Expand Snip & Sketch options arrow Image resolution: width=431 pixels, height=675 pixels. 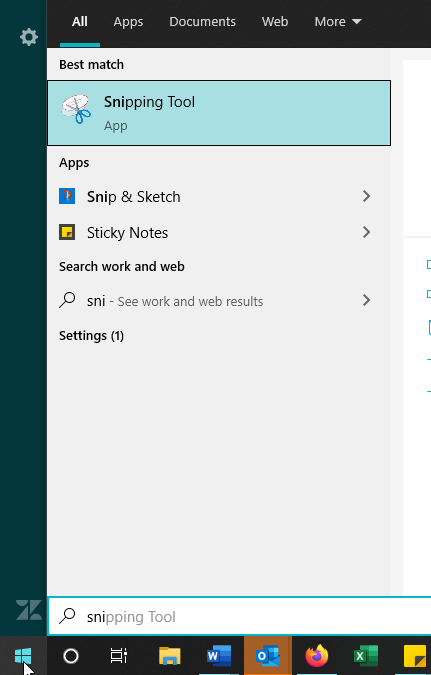[x=366, y=196]
